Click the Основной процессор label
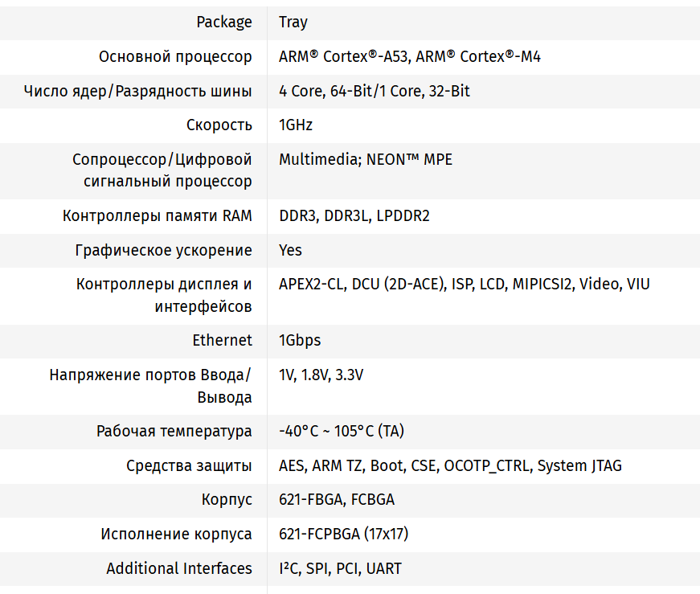Screen dimensions: 700x594 tap(175, 57)
